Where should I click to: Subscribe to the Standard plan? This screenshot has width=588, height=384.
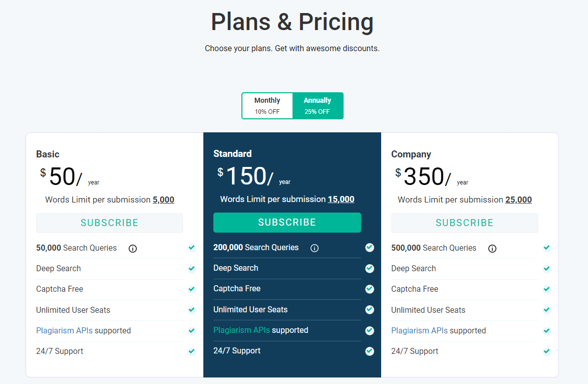tap(287, 223)
